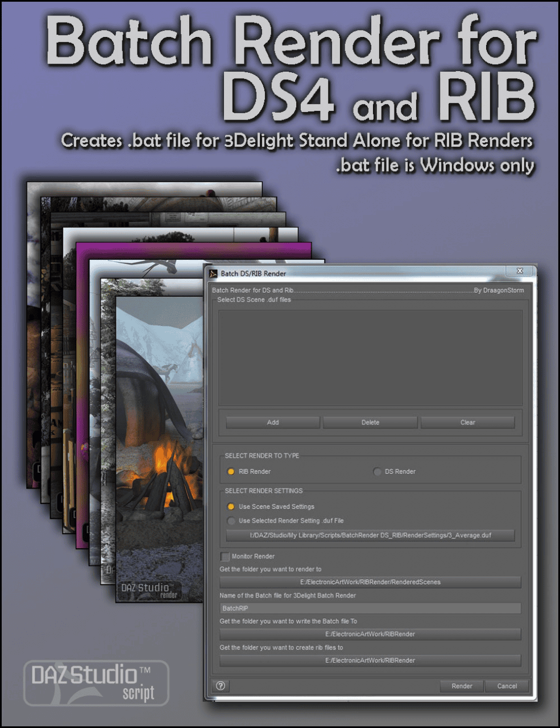Image resolution: width=560 pixels, height=728 pixels.
Task: Pick the folder to write the Batch file to
Action: coord(370,634)
